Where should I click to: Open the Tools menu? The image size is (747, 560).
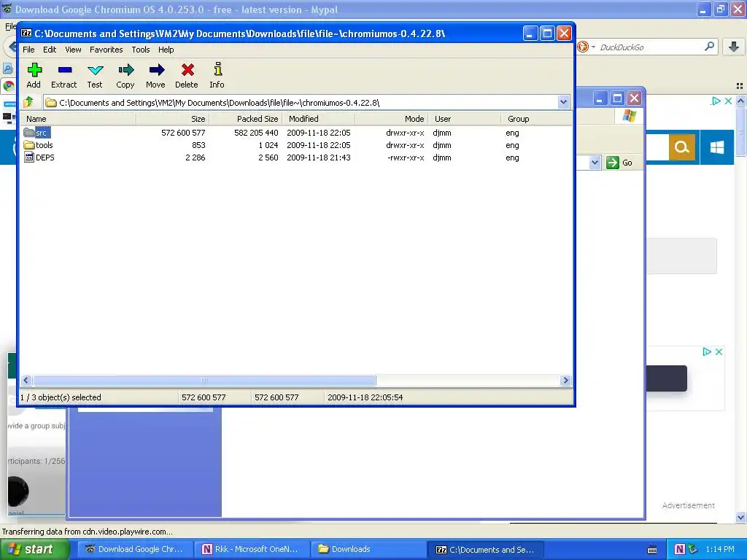tap(141, 50)
